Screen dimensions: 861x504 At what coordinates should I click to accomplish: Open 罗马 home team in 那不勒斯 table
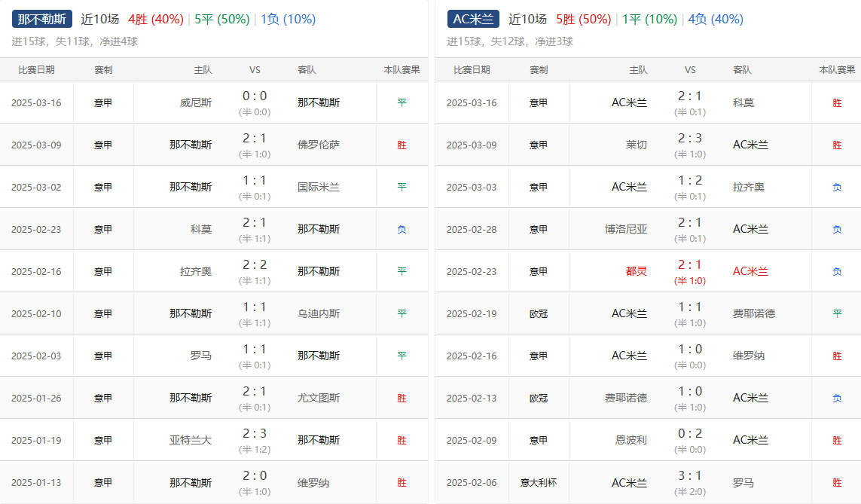[201, 356]
